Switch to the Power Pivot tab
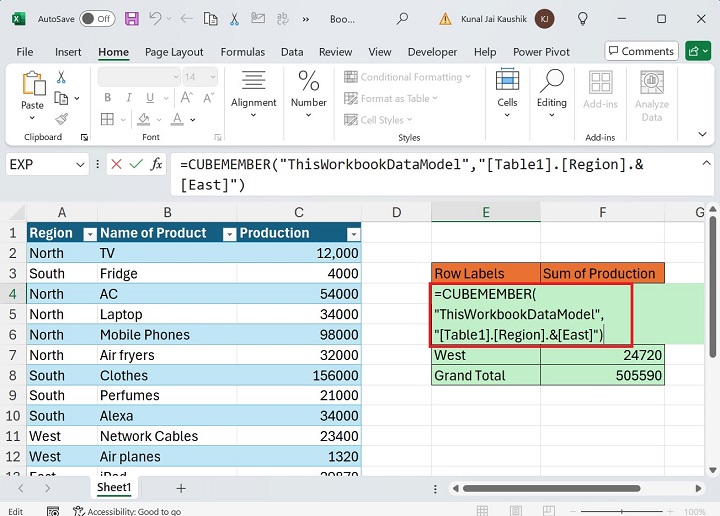Image resolution: width=720 pixels, height=516 pixels. (x=541, y=52)
